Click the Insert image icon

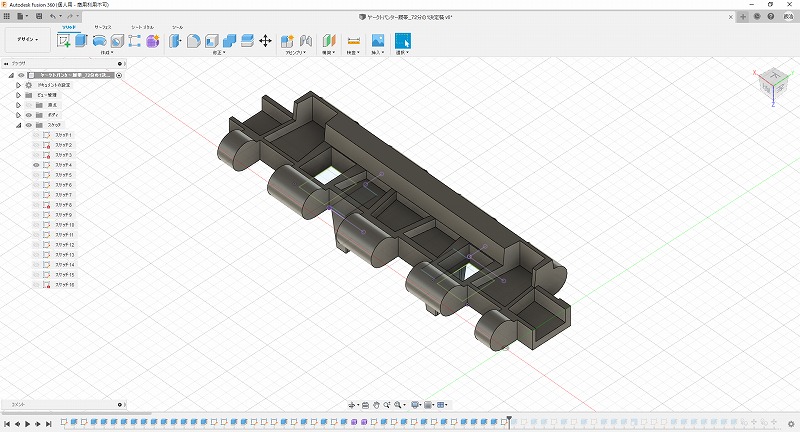(378, 41)
